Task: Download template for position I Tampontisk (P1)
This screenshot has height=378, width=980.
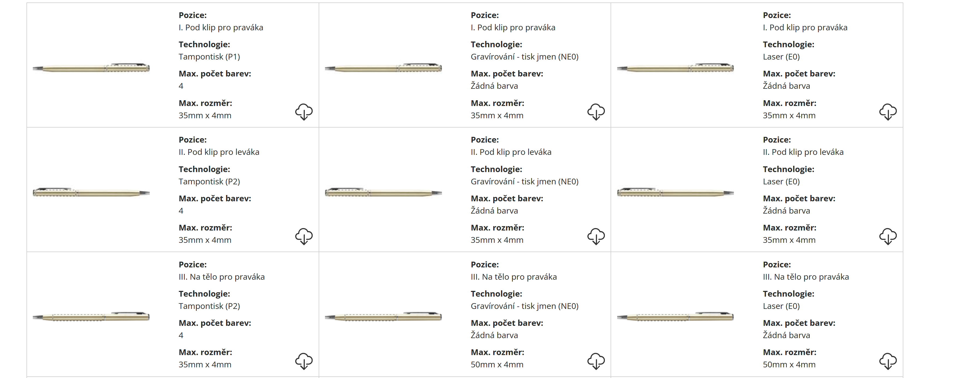Action: coord(304,112)
